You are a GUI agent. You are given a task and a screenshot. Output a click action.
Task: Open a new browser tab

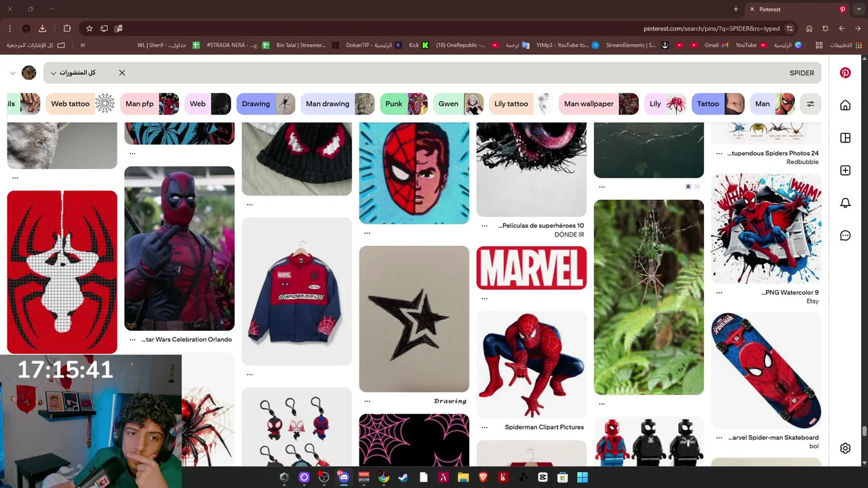click(x=736, y=9)
